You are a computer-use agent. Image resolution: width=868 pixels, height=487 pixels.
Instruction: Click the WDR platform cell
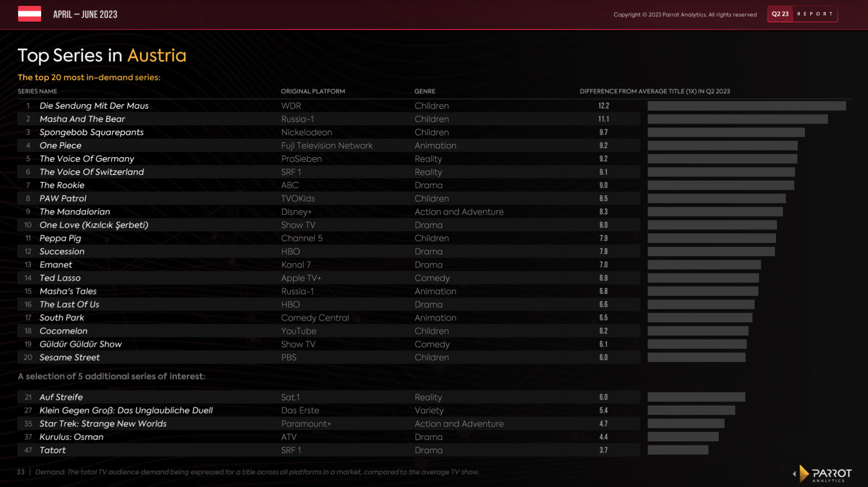[291, 106]
